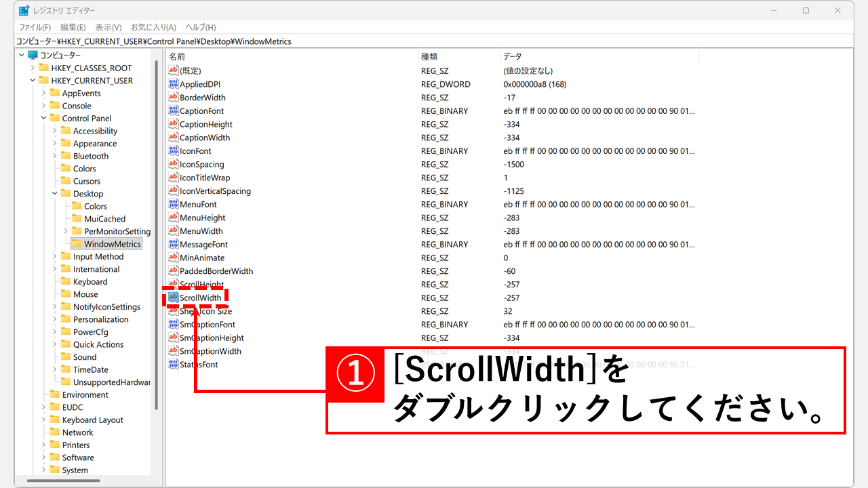The height and width of the screenshot is (488, 868).
Task: Open the ファイル(F) menu
Action: [35, 27]
